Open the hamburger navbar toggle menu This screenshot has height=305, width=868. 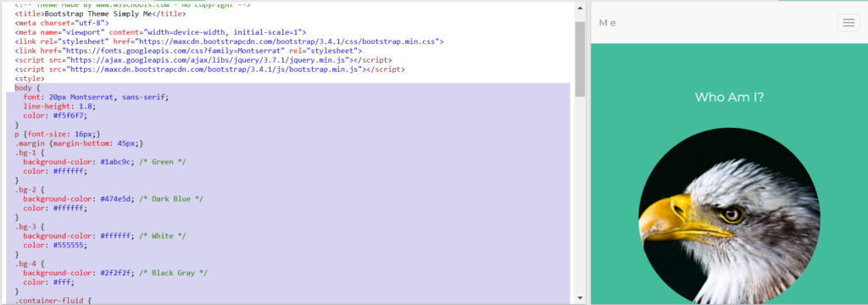click(848, 23)
